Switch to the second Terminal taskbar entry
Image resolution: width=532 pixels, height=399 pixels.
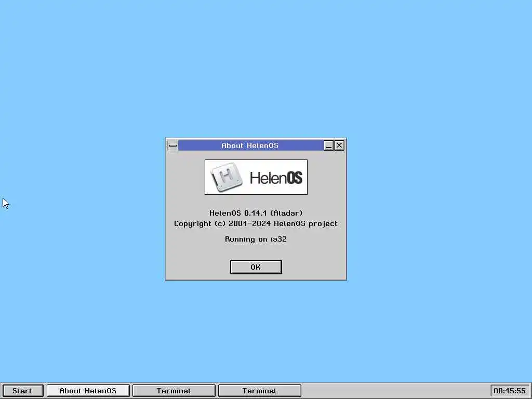pos(260,391)
